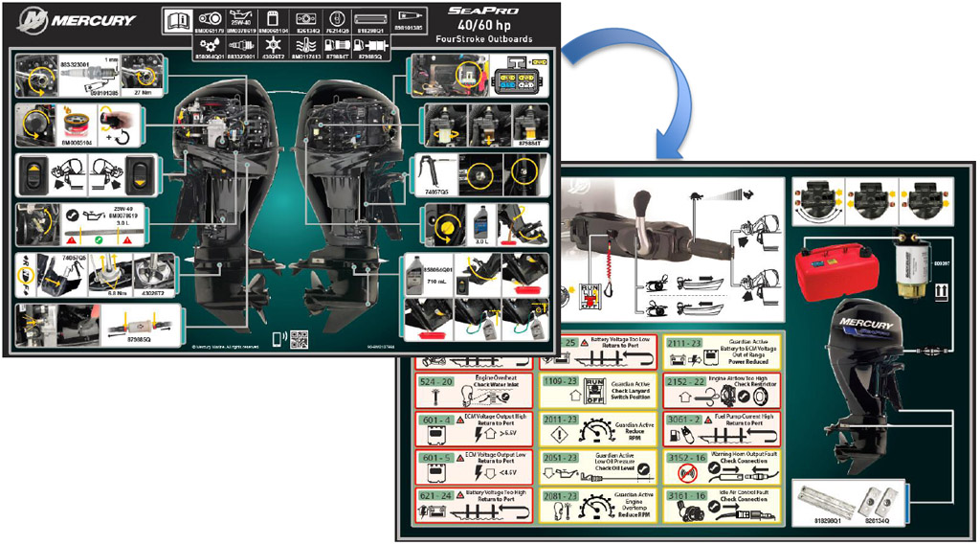980x545 pixels.
Task: Click the bar anode icon 818298Q1
Action: click(x=370, y=19)
